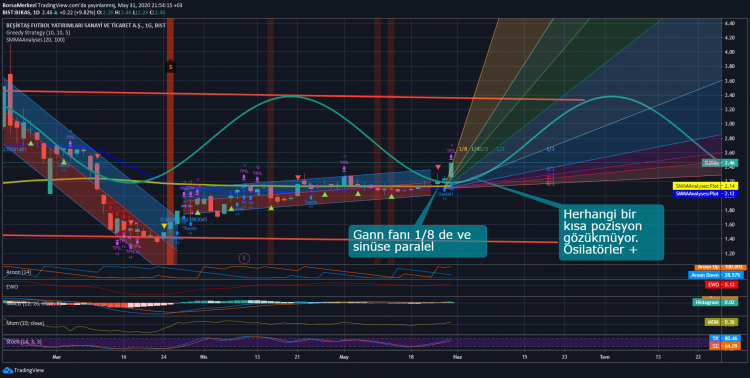Open the BorsaMerkezi author link
The width and height of the screenshot is (750, 378).
pyautogui.click(x=19, y=5)
